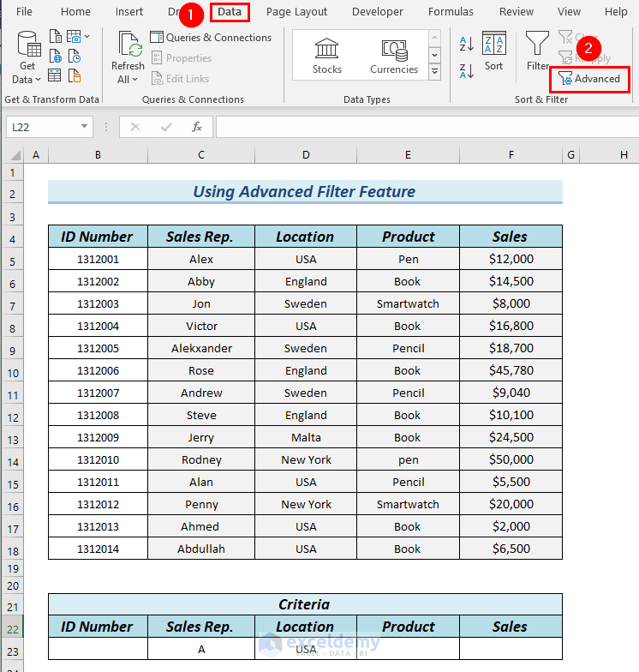The height and width of the screenshot is (672, 639).
Task: Click the Criteria title cell
Action: pyautogui.click(x=305, y=604)
